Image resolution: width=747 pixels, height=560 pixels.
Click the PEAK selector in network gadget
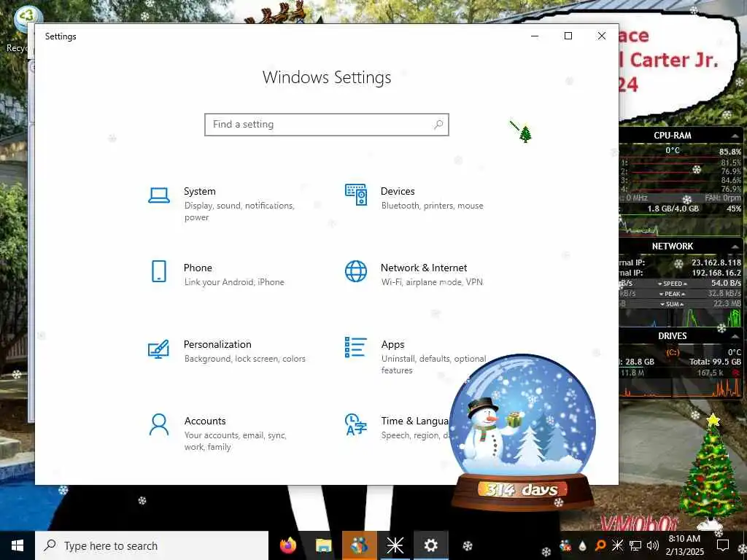672,294
